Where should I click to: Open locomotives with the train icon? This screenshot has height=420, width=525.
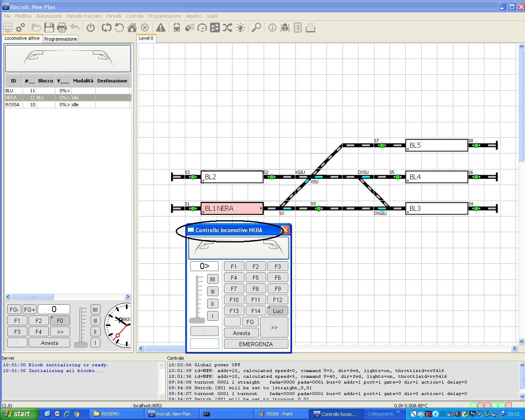tap(177, 27)
